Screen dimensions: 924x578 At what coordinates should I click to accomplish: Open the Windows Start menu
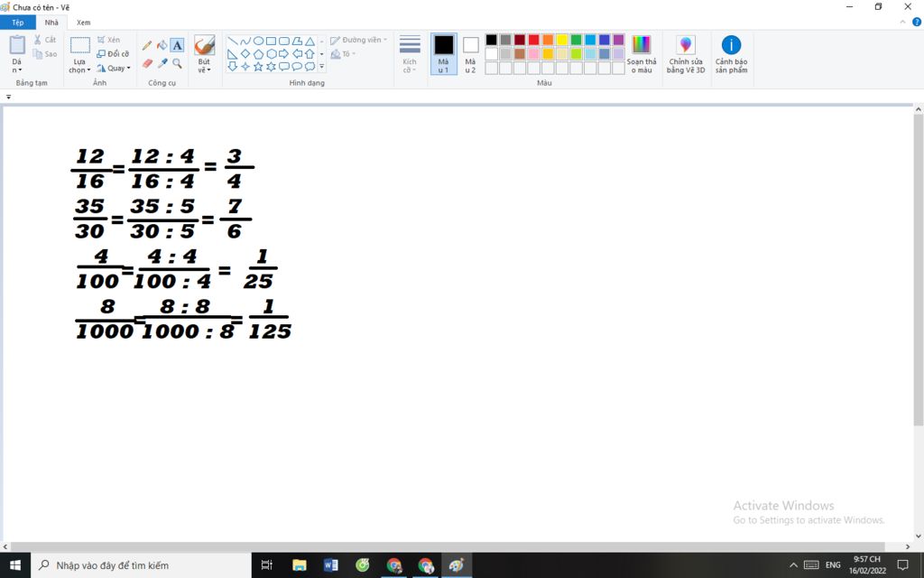coord(15,565)
